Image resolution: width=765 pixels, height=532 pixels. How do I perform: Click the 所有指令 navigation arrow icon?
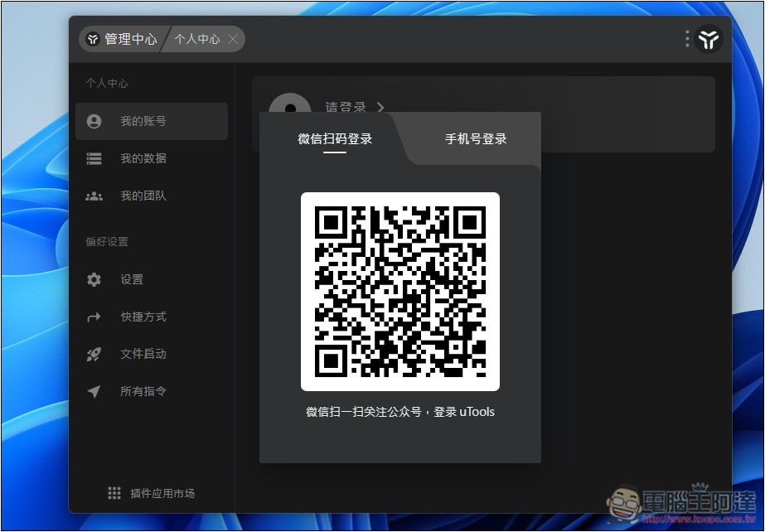click(x=94, y=391)
